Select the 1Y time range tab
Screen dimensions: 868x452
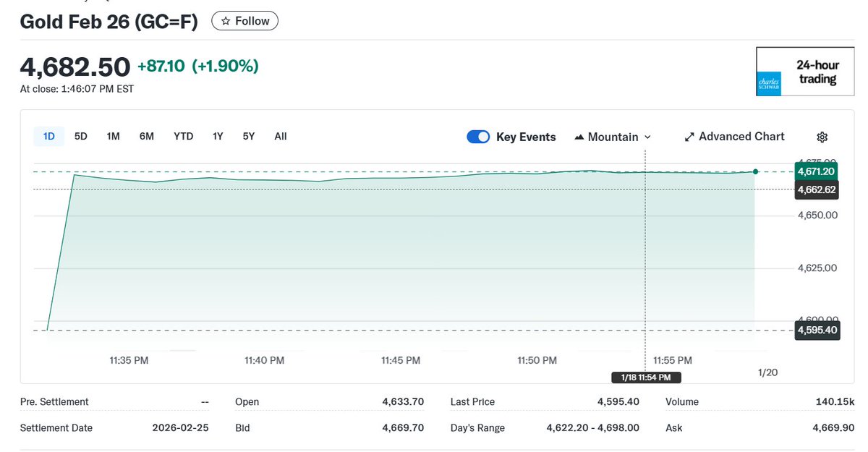click(x=218, y=136)
